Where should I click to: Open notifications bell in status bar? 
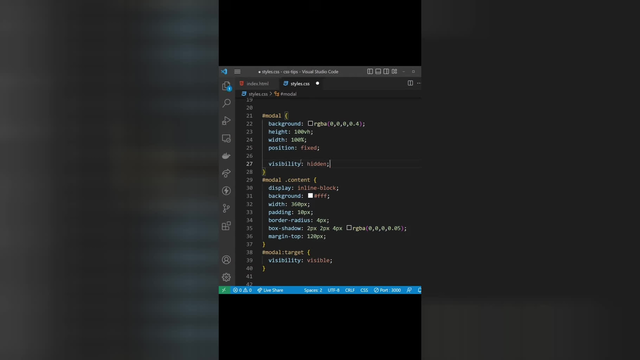(x=419, y=290)
